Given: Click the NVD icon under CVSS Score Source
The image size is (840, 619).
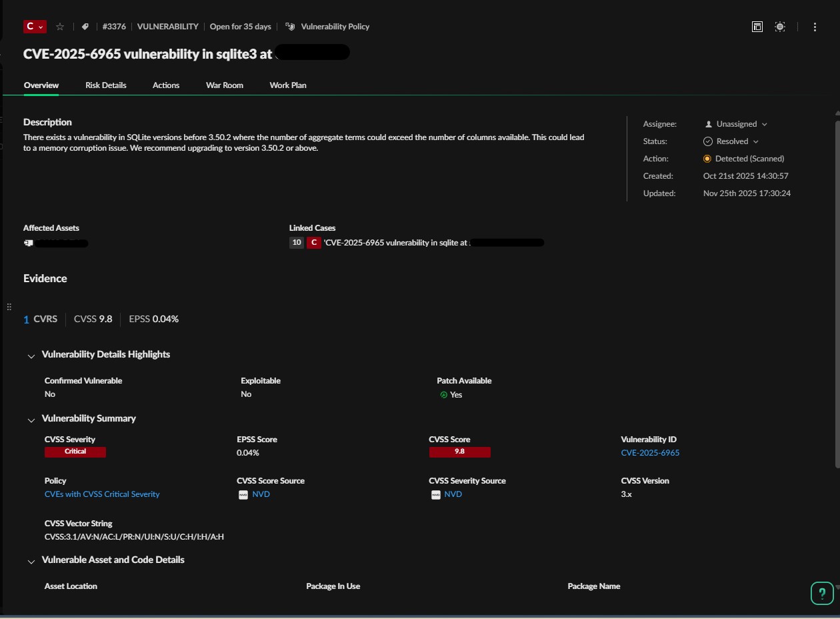Looking at the screenshot, I should [243, 495].
